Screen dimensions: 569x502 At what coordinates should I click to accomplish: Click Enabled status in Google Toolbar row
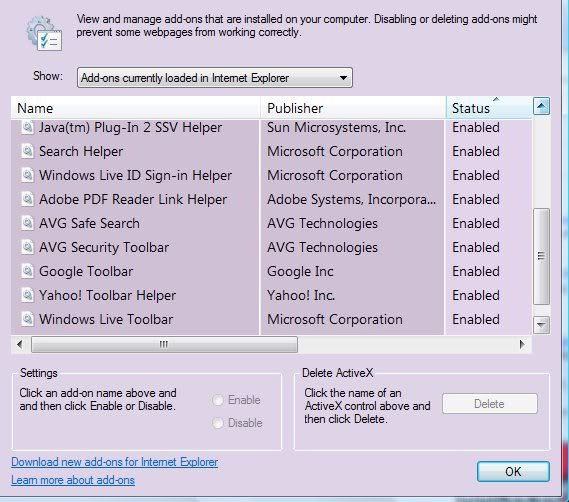tap(476, 271)
